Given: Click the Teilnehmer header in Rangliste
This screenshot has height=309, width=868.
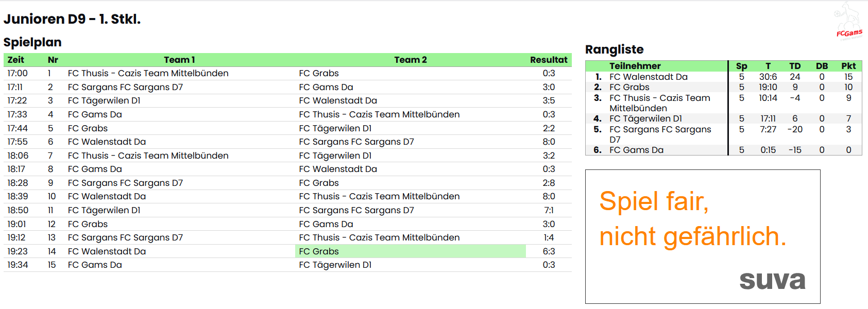Looking at the screenshot, I should point(635,66).
